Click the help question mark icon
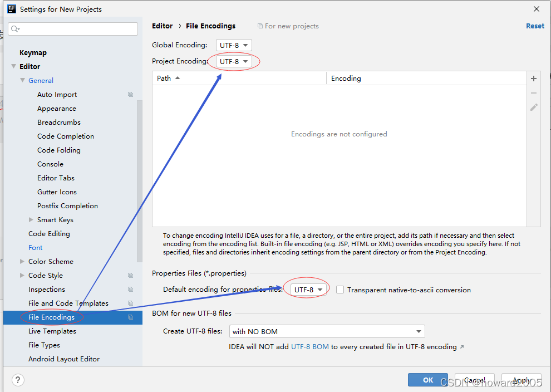The width and height of the screenshot is (551, 392). (x=18, y=380)
